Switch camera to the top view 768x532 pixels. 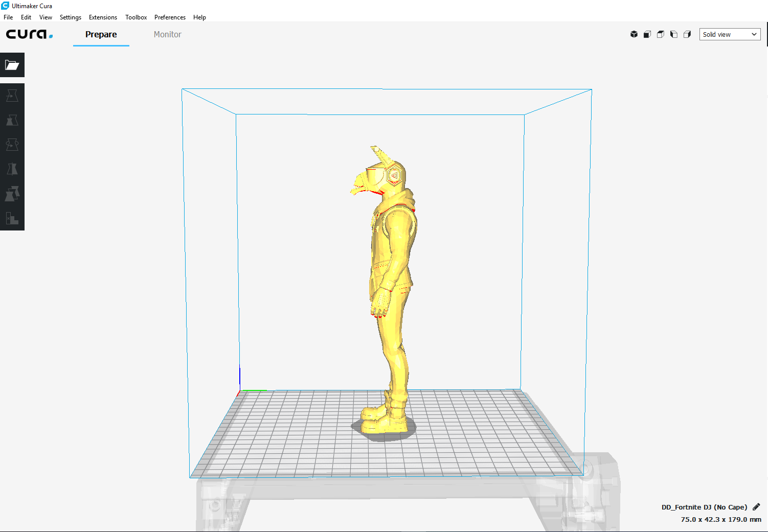coord(661,34)
